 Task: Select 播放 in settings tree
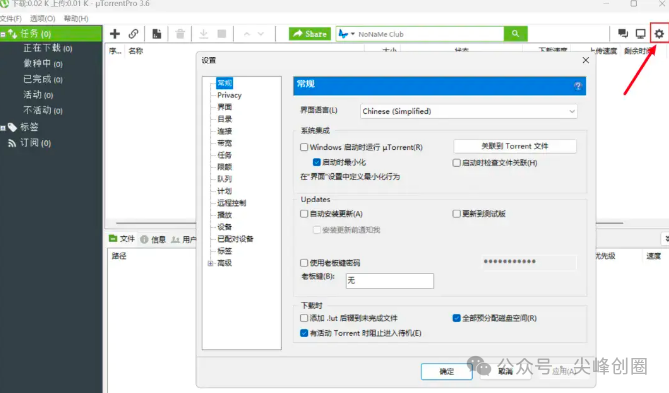tap(225, 215)
